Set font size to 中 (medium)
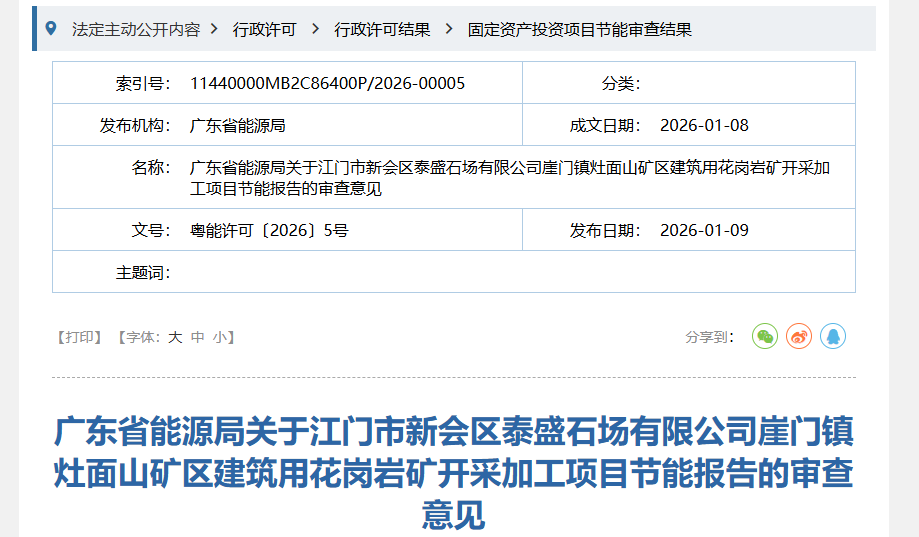Image resolution: width=919 pixels, height=537 pixels. [197, 338]
